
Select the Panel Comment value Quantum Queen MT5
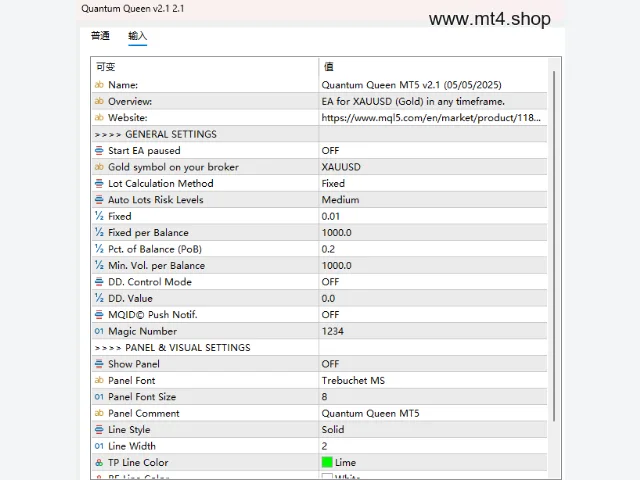click(x=433, y=413)
